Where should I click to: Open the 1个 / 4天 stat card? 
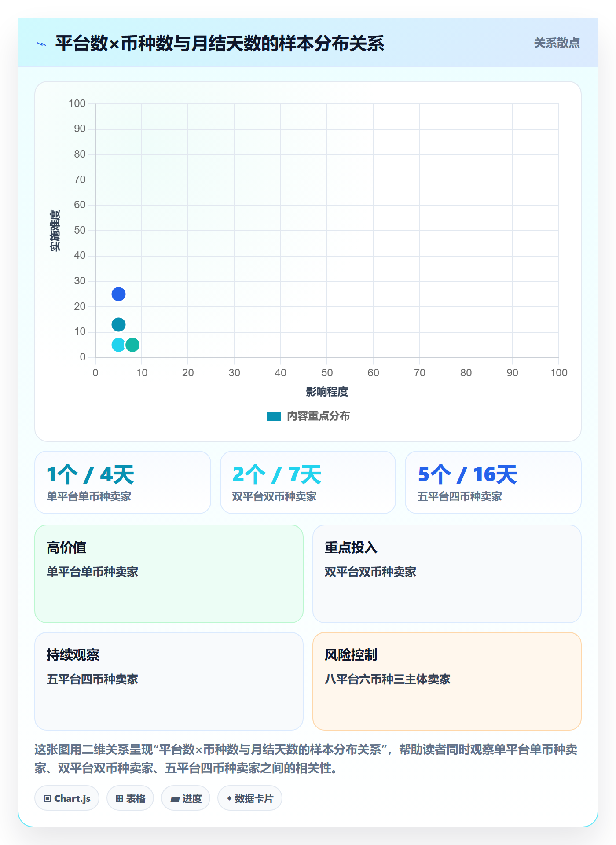tap(123, 482)
